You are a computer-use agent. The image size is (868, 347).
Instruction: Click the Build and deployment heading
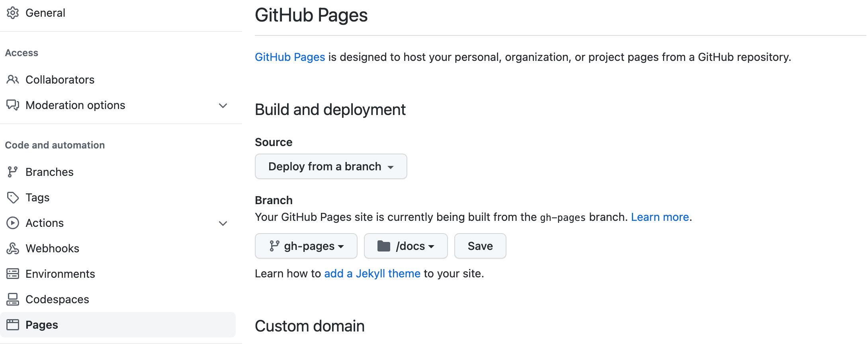pyautogui.click(x=330, y=110)
